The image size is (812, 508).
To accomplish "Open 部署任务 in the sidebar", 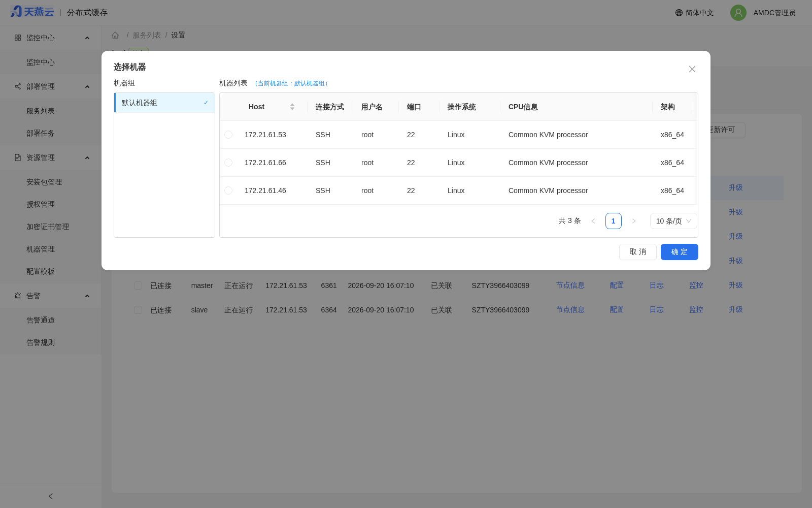I will (41, 133).
